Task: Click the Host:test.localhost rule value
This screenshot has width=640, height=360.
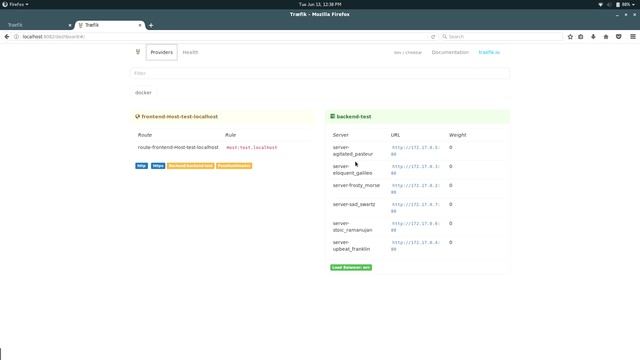Action: point(252,147)
